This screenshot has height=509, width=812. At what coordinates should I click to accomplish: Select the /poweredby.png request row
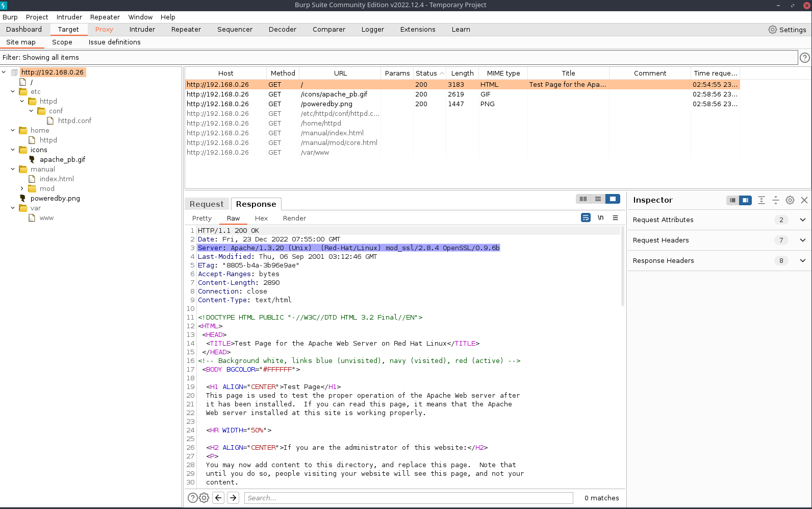pos(462,104)
